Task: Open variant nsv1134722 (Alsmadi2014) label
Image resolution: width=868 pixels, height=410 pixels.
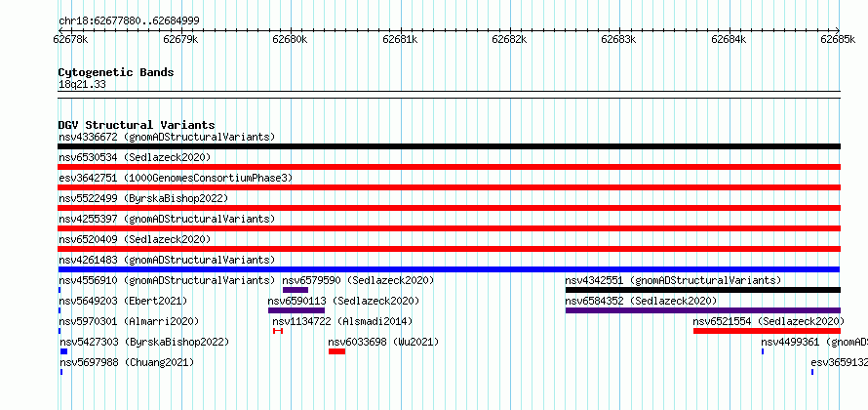Action: click(342, 321)
